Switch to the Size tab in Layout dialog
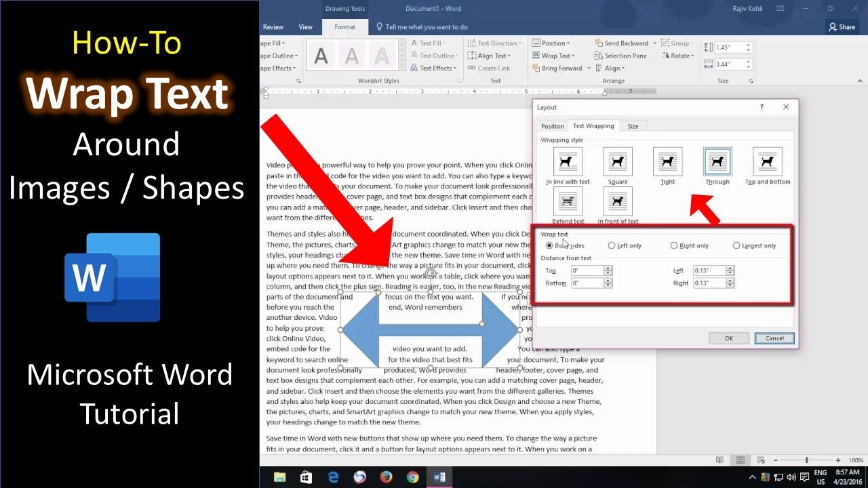 pyautogui.click(x=633, y=126)
